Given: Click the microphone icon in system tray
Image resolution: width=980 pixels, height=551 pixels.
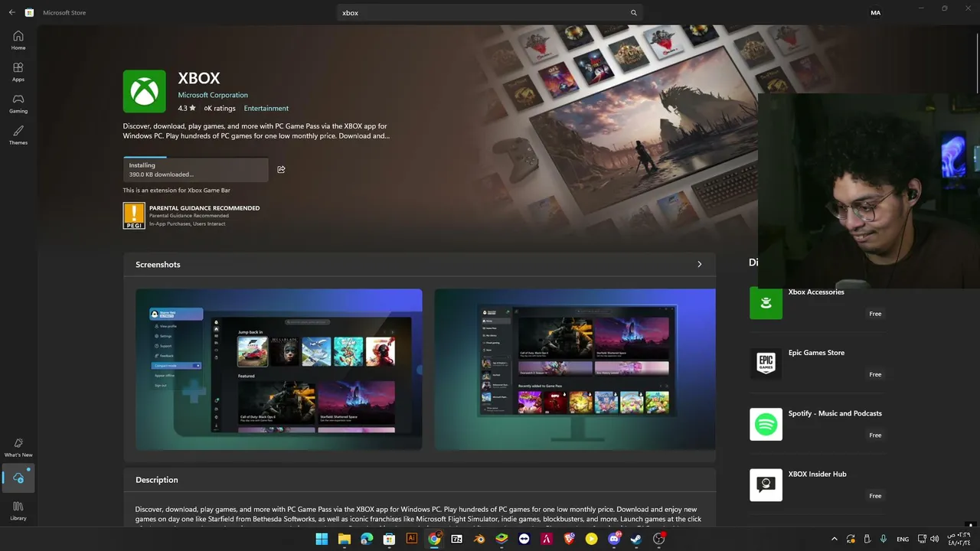Looking at the screenshot, I should (883, 539).
